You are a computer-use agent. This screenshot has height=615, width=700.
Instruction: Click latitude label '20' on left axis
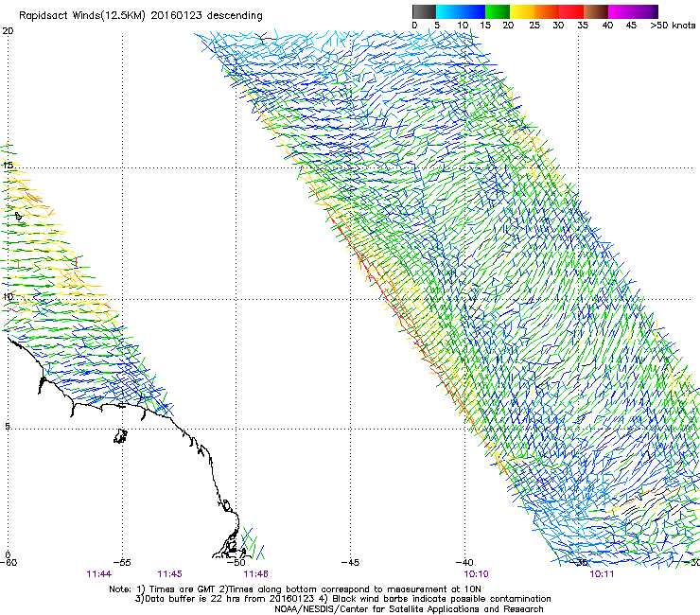[8, 31]
